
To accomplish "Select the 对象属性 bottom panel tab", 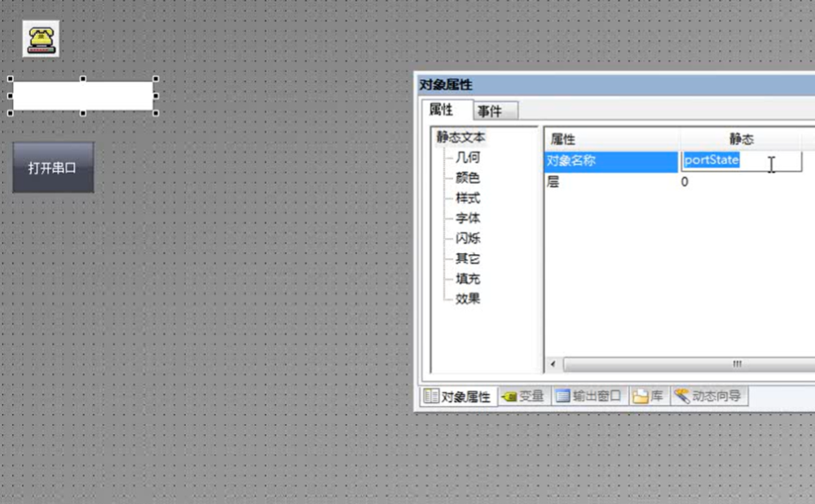I will click(x=458, y=397).
